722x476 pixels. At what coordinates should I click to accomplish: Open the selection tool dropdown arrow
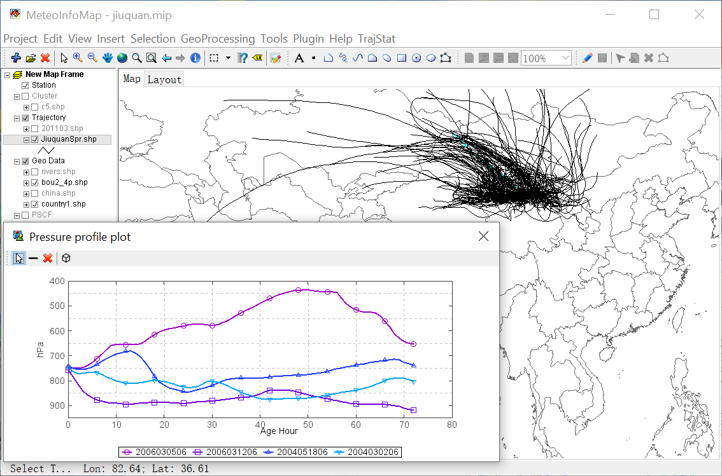(228, 58)
